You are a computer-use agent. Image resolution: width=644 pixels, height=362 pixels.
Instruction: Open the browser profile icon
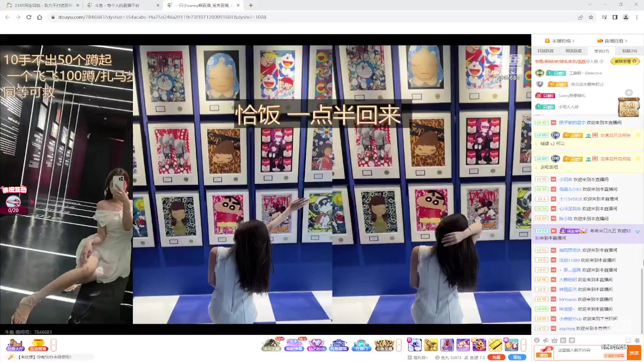(x=626, y=17)
